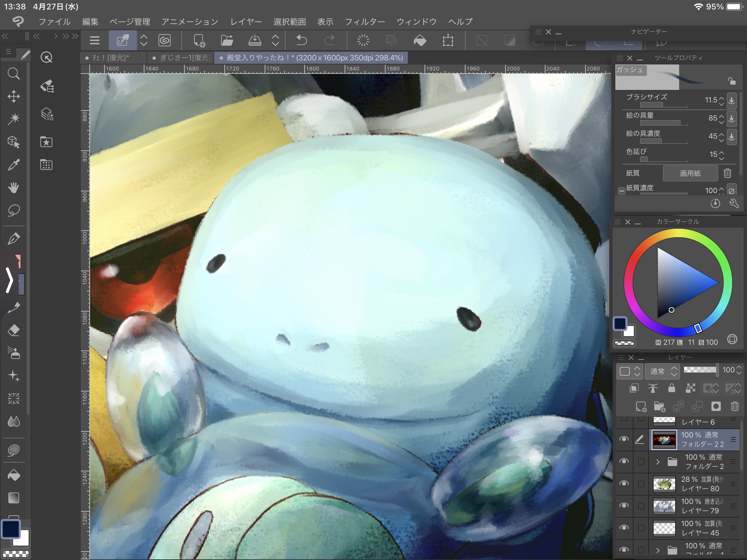Toggle visibility of レイヤー 80
Image resolution: width=747 pixels, height=560 pixels.
624,483
